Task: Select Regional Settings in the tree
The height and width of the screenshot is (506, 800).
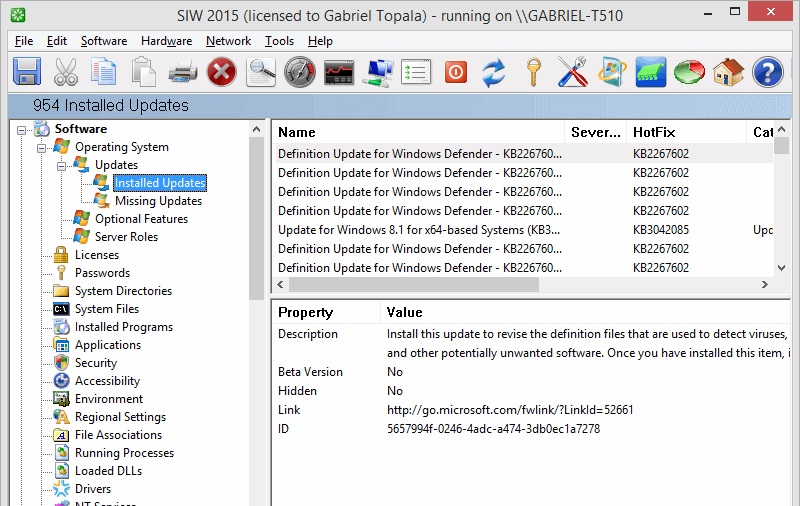Action: pyautogui.click(x=120, y=417)
